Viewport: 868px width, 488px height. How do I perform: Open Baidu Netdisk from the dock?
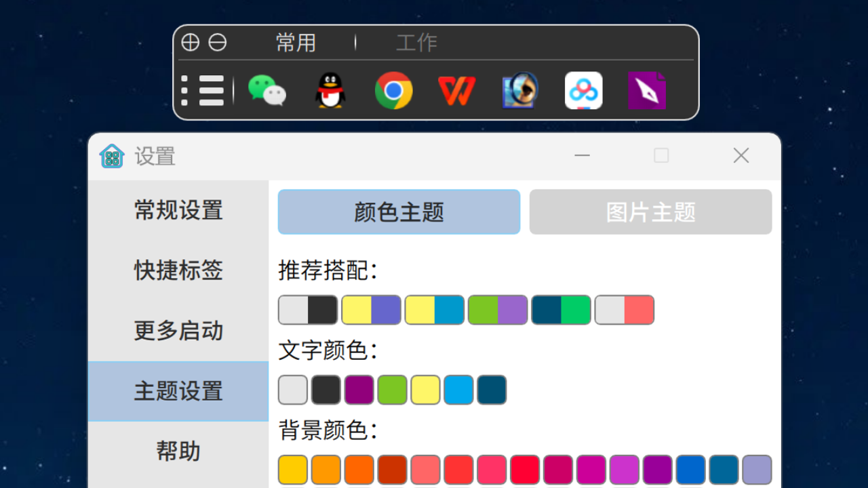pyautogui.click(x=583, y=91)
